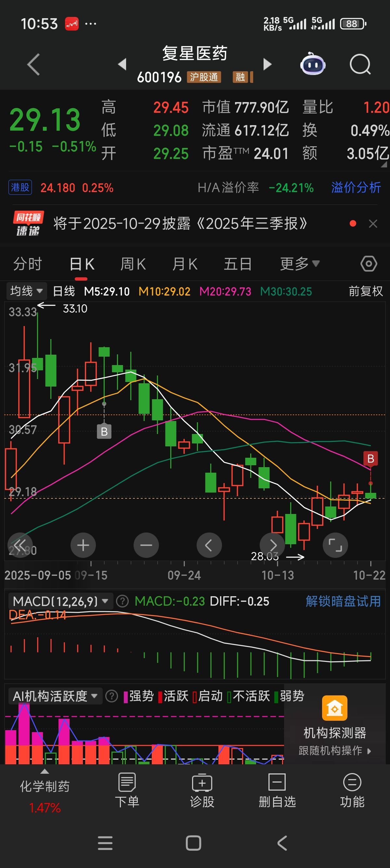Open MACD help question mark
The height and width of the screenshot is (868, 390).
122,601
